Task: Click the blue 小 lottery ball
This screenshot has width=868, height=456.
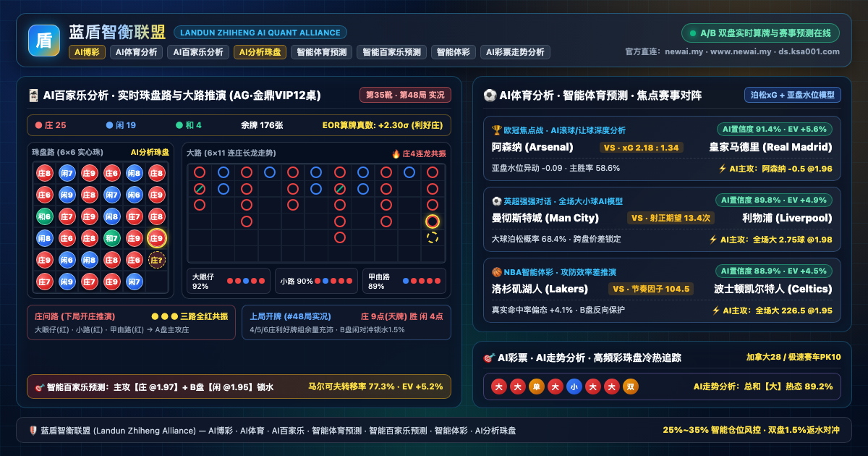Action: (574, 387)
